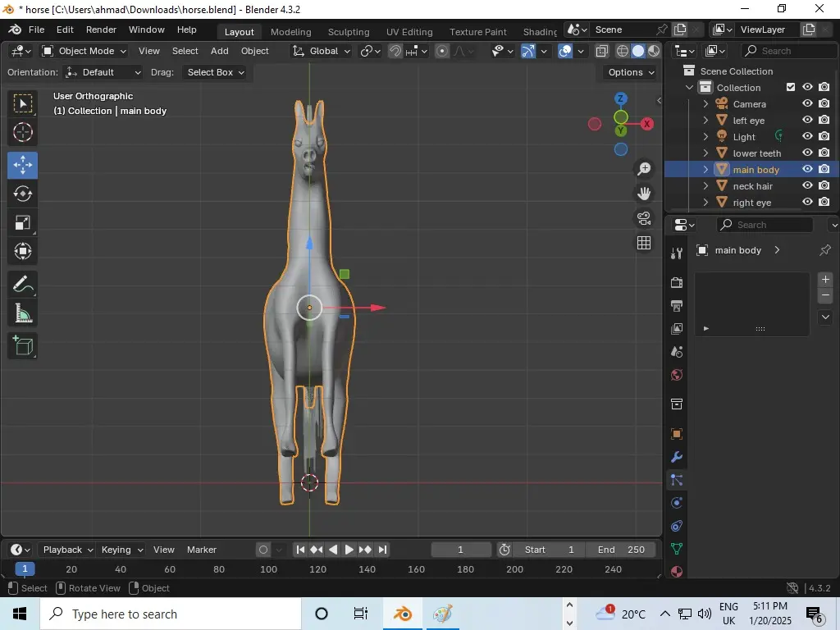
Task: Toggle camera view with camera icon
Action: point(644,218)
